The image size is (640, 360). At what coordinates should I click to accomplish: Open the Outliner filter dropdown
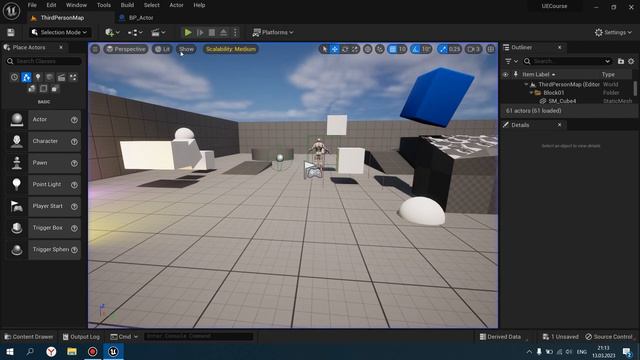pos(511,61)
